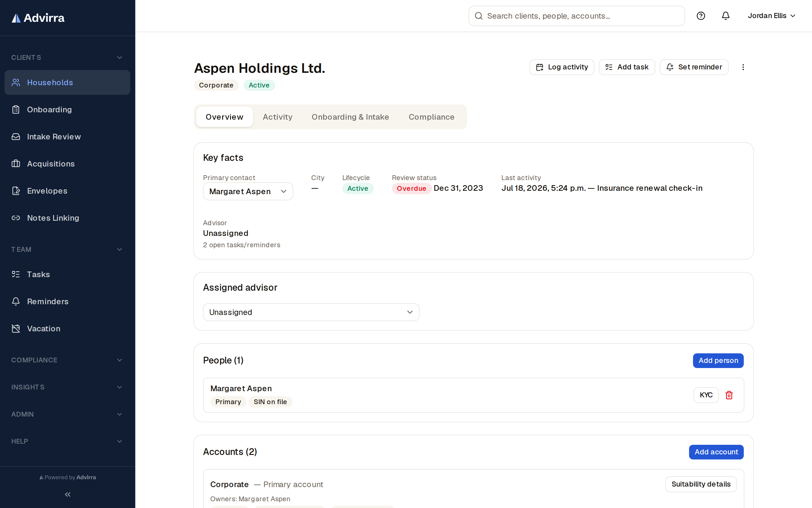Screen dimensions: 812x508
Task: Click the Reminders bell icon in sidebar
Action: pyautogui.click(x=16, y=301)
